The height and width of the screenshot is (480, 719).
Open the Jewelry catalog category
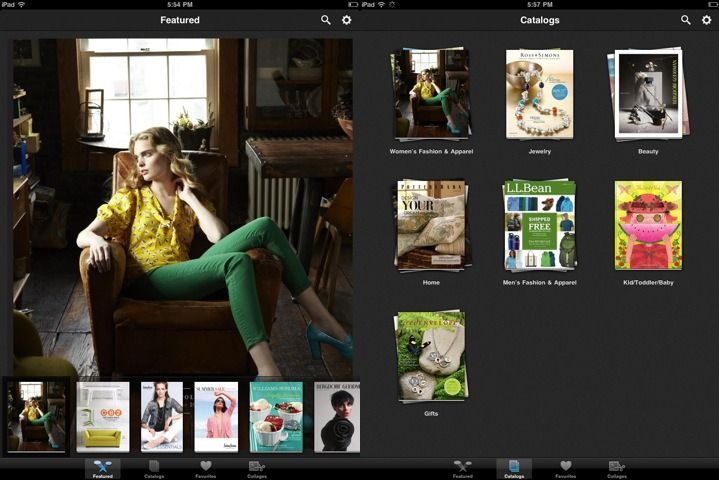coord(539,93)
